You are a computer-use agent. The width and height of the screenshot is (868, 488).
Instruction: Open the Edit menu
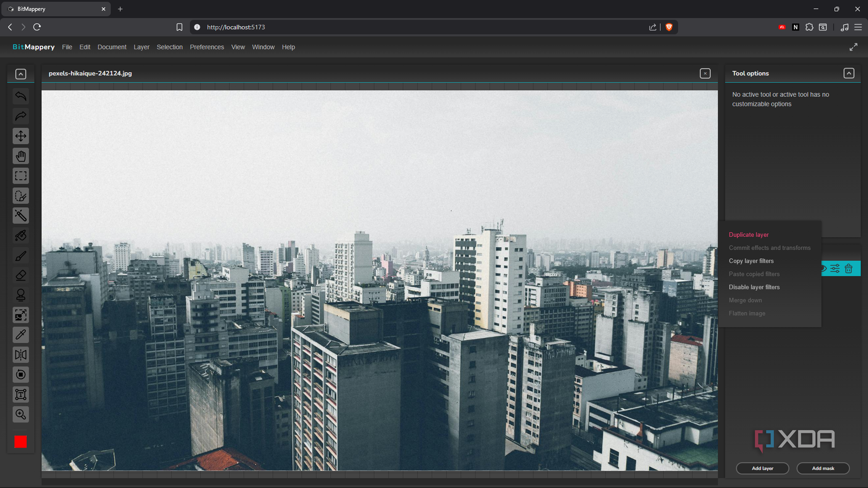[x=85, y=47]
